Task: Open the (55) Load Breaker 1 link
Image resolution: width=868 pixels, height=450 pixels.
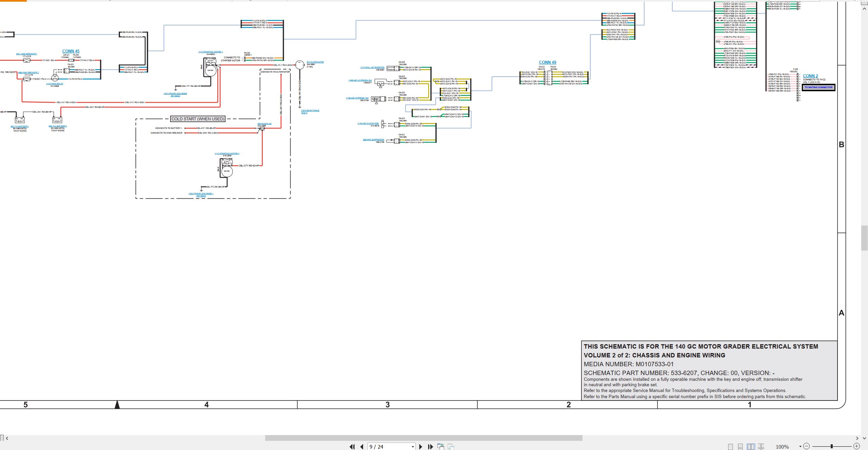Action: coord(26,54)
